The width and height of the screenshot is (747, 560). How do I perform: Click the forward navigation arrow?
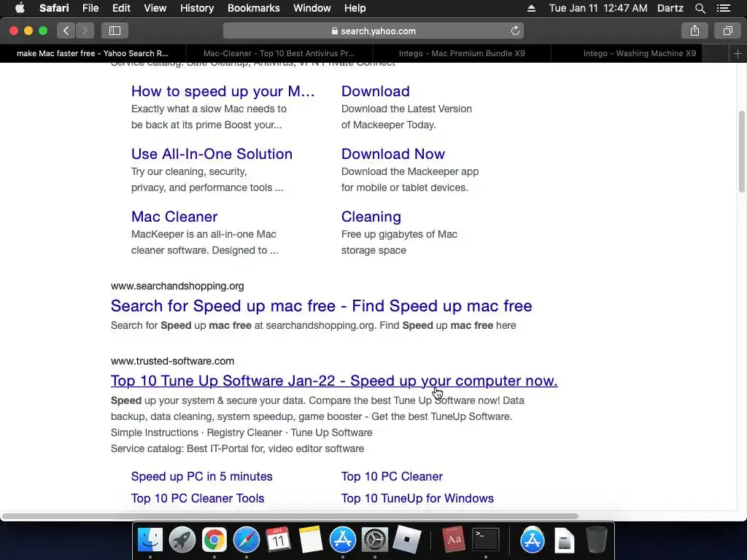coord(85,31)
